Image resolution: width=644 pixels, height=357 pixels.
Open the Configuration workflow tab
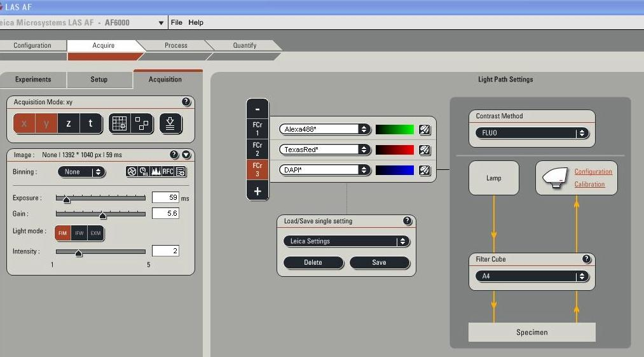click(32, 45)
